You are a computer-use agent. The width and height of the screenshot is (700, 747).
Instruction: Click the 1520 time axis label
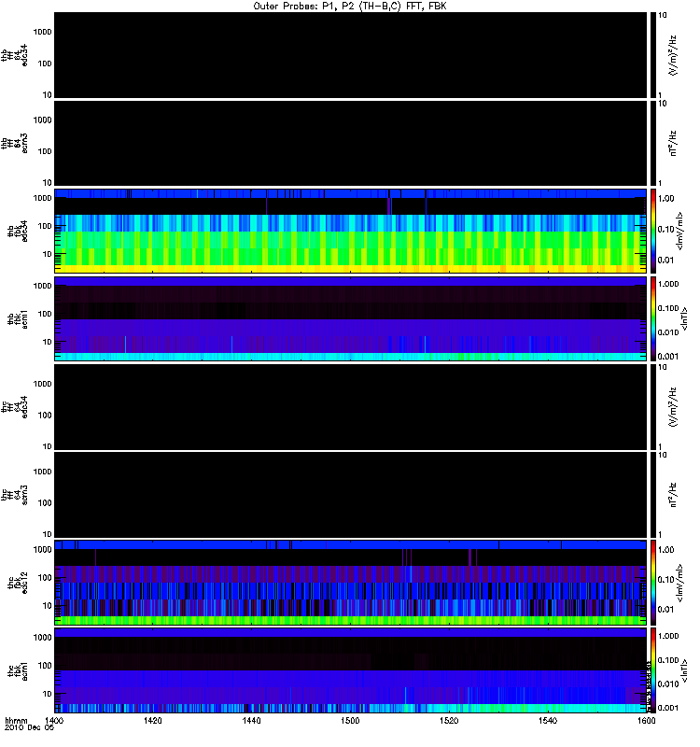click(449, 720)
